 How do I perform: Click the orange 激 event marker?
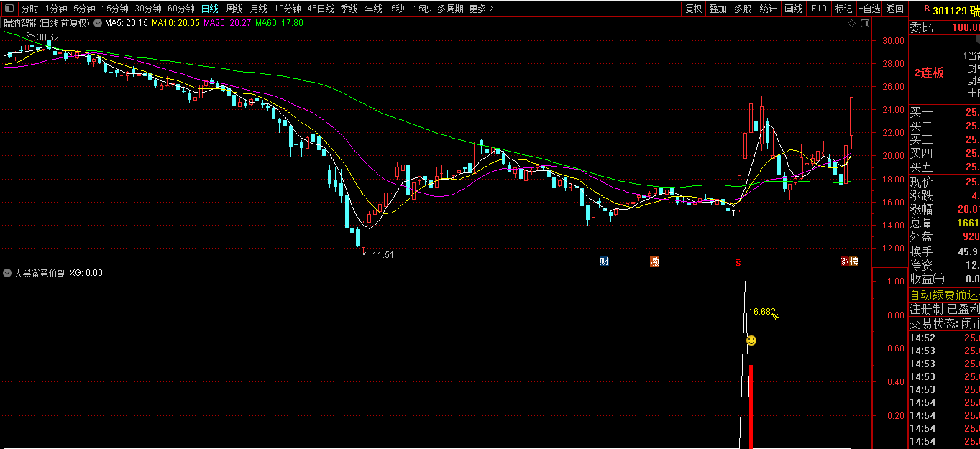(654, 261)
